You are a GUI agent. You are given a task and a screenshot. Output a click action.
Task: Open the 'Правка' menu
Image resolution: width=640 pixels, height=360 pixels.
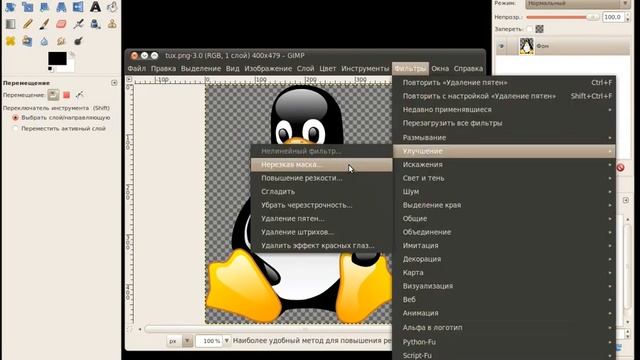163,69
